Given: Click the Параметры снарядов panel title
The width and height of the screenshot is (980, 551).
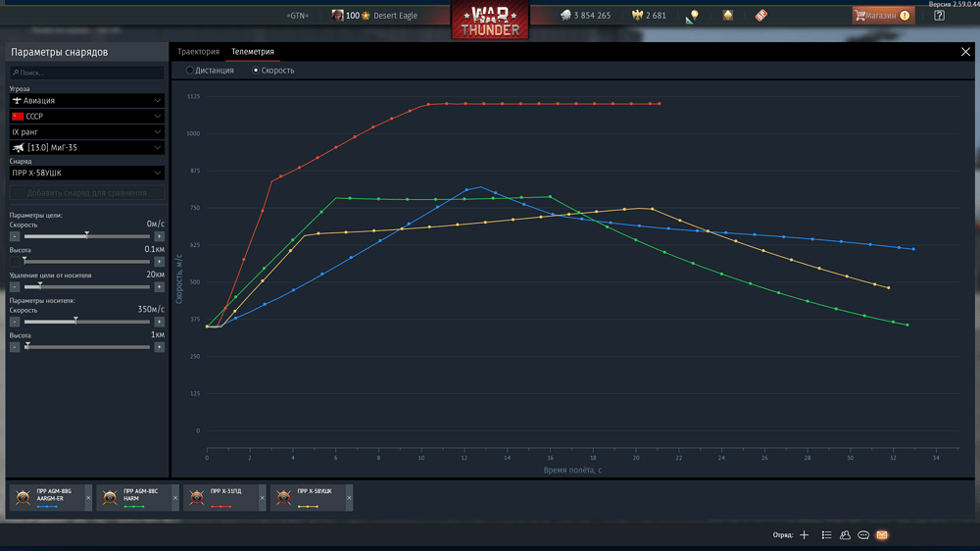Looking at the screenshot, I should (60, 52).
